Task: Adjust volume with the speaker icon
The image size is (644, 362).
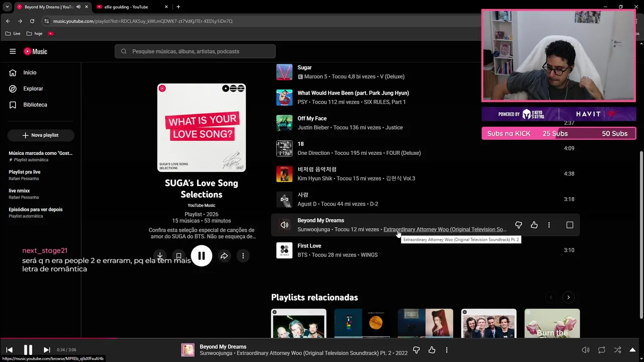Action: click(586, 350)
